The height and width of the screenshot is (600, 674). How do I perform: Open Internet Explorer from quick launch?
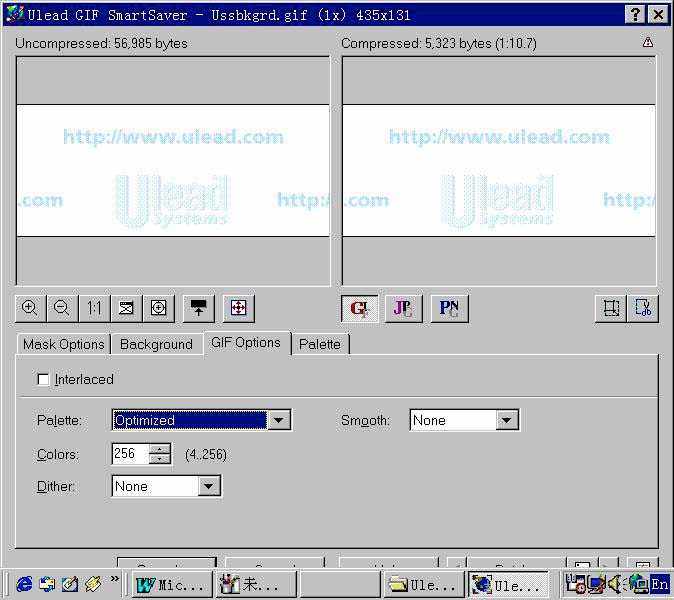click(24, 584)
